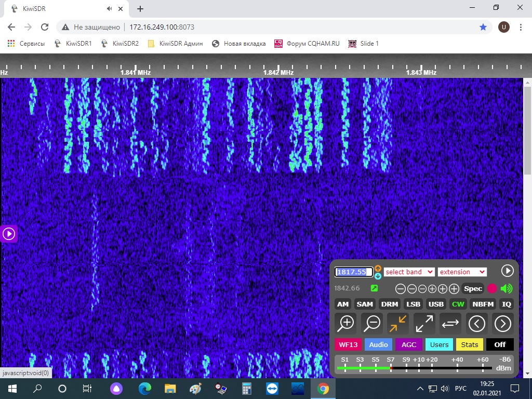Open the select band dropdown

tap(409, 272)
